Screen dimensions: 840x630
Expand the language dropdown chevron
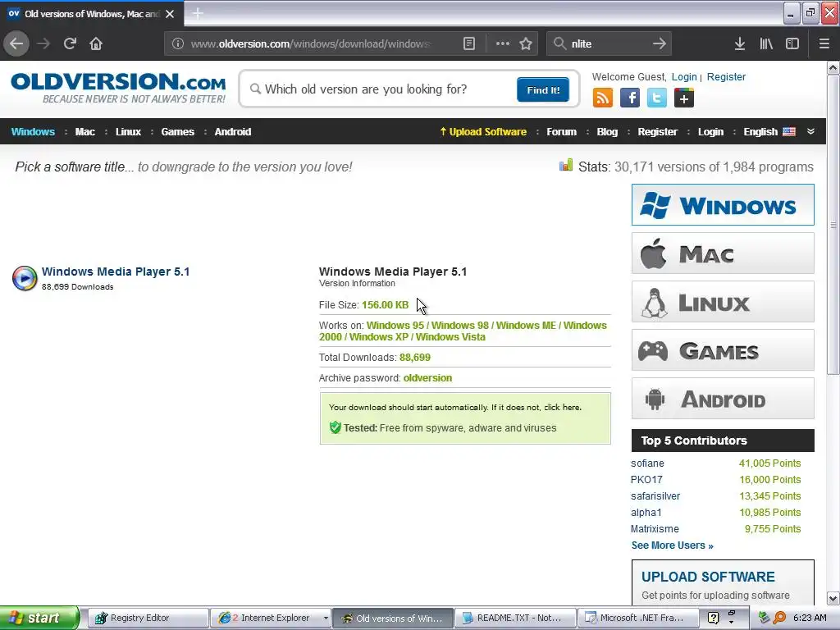point(810,131)
